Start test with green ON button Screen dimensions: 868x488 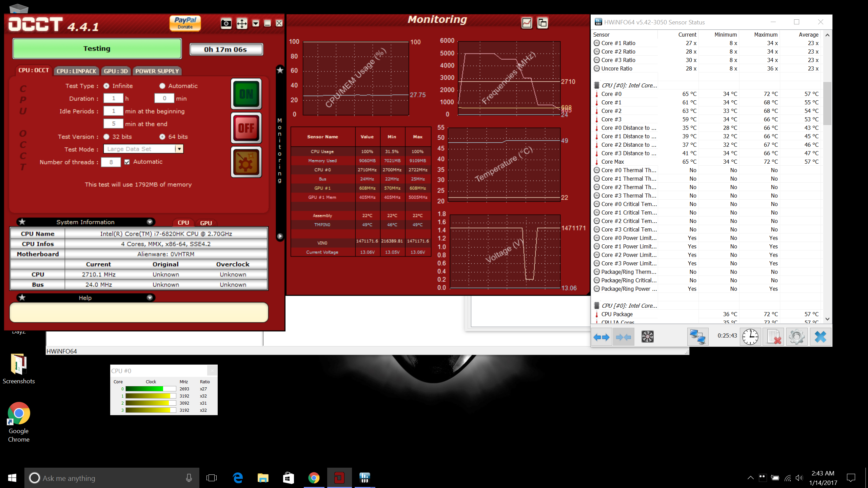246,94
